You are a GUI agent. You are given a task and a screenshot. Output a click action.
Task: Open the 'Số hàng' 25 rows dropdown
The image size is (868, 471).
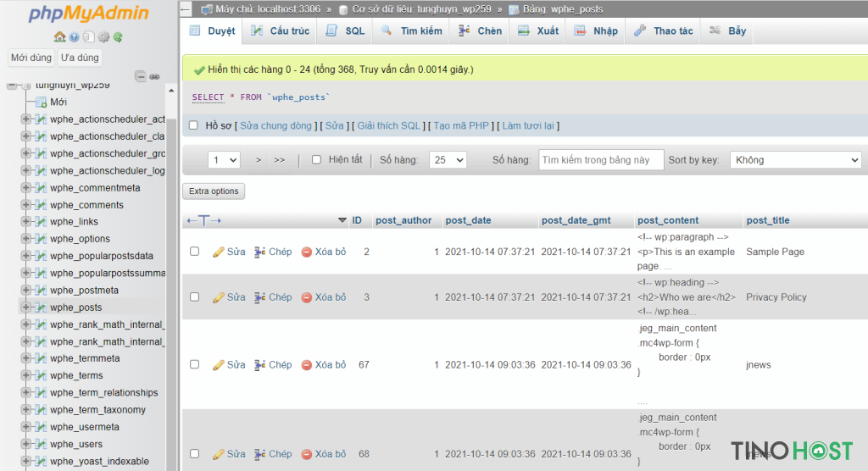click(x=448, y=160)
